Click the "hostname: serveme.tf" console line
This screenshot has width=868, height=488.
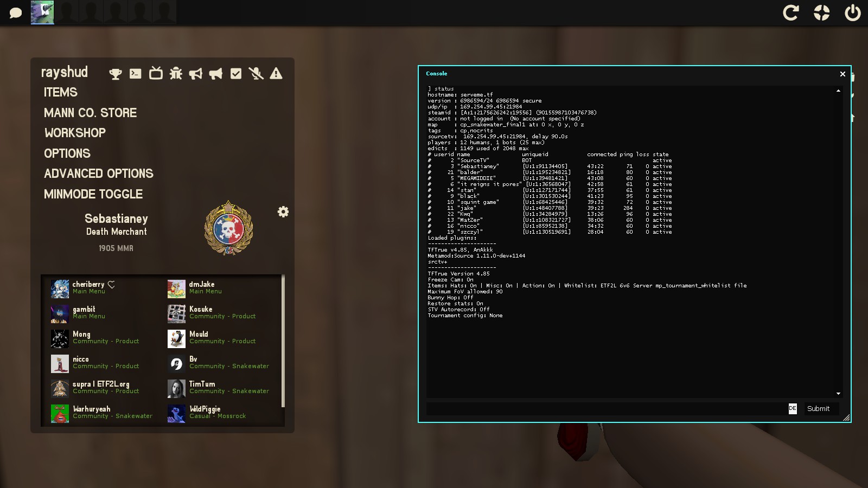(460, 95)
